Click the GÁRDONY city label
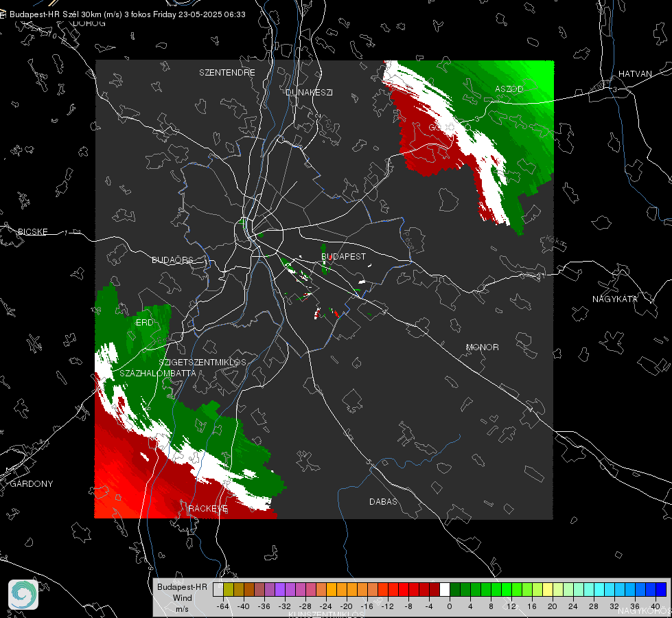 (32, 483)
